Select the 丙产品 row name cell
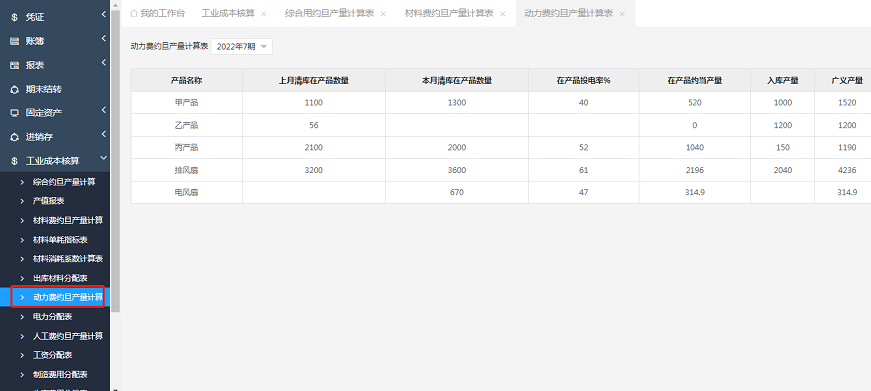 [186, 148]
